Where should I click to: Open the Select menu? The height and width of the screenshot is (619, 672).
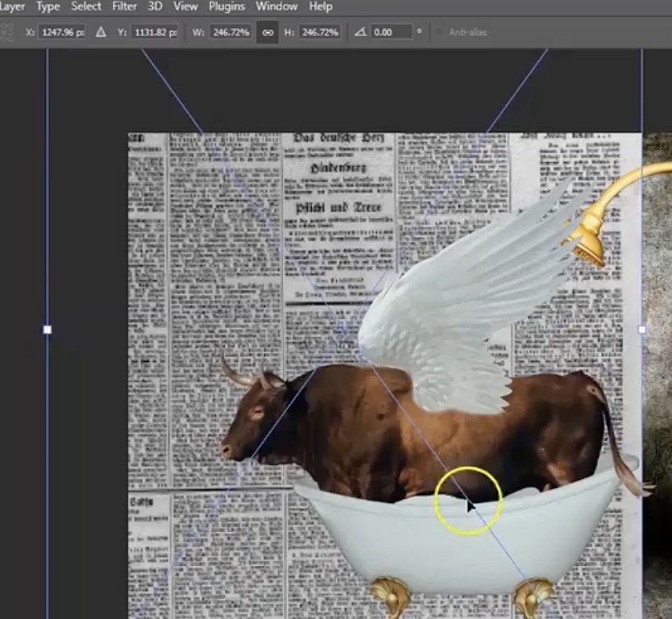click(86, 6)
